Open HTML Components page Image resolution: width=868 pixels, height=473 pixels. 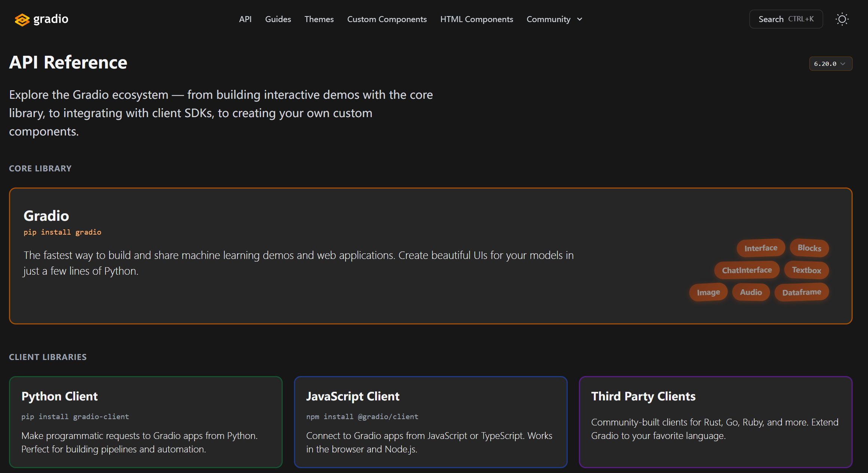click(x=476, y=19)
